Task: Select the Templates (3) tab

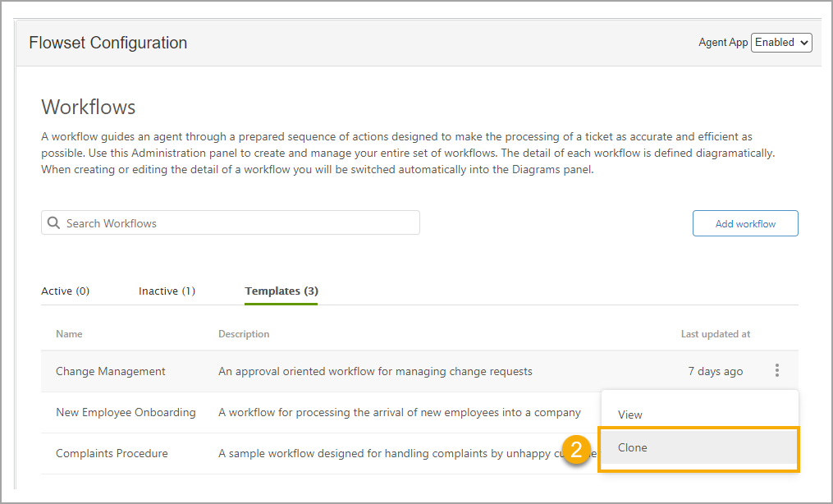Action: coord(281,291)
